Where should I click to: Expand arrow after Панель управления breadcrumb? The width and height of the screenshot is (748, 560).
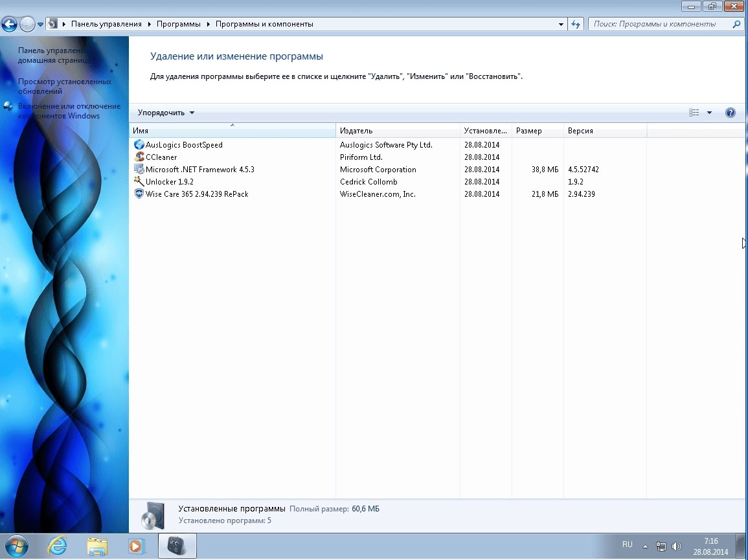point(149,24)
